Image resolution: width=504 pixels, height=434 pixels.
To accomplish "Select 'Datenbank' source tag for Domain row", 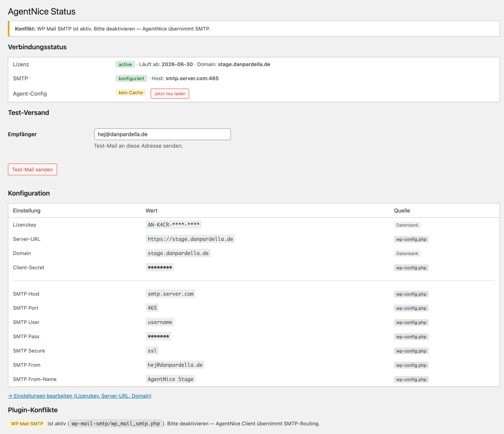I will 407,254.
